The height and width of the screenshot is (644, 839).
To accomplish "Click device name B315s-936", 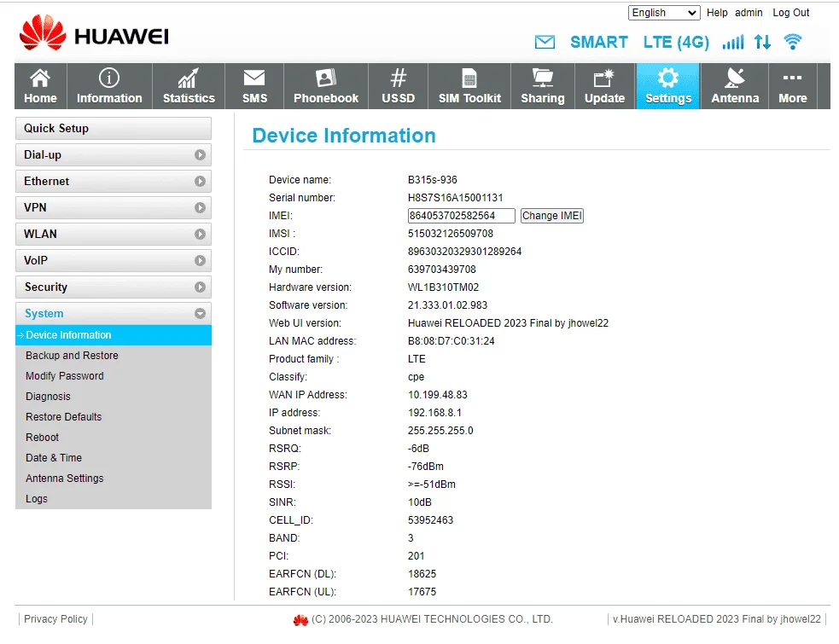I will click(433, 180).
